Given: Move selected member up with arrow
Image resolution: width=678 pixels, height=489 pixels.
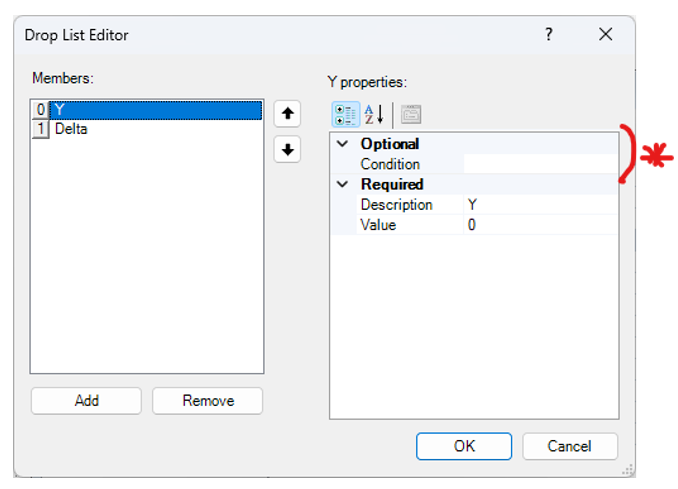Looking at the screenshot, I should coord(287,113).
